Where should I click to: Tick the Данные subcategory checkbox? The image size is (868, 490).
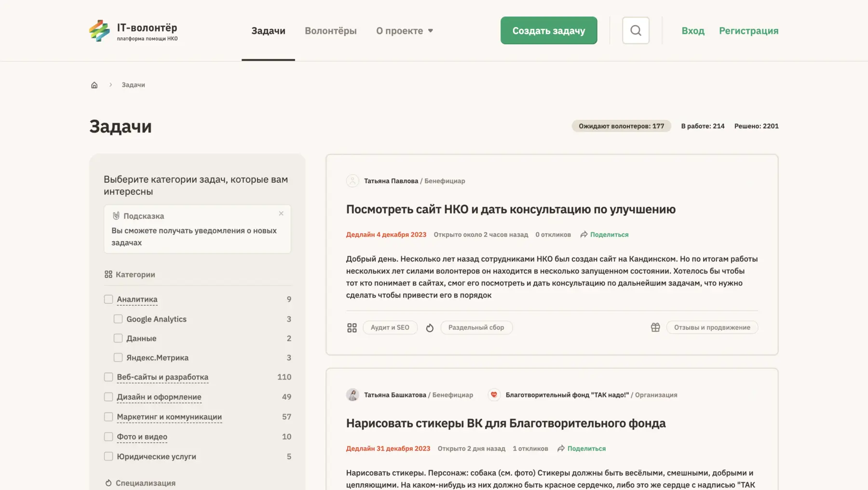pyautogui.click(x=118, y=338)
